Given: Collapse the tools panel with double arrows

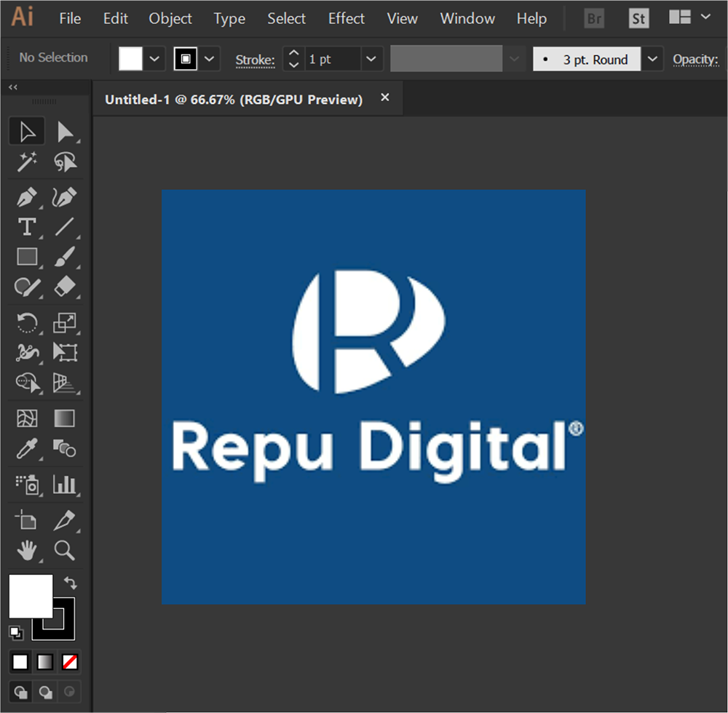Looking at the screenshot, I should (x=13, y=87).
